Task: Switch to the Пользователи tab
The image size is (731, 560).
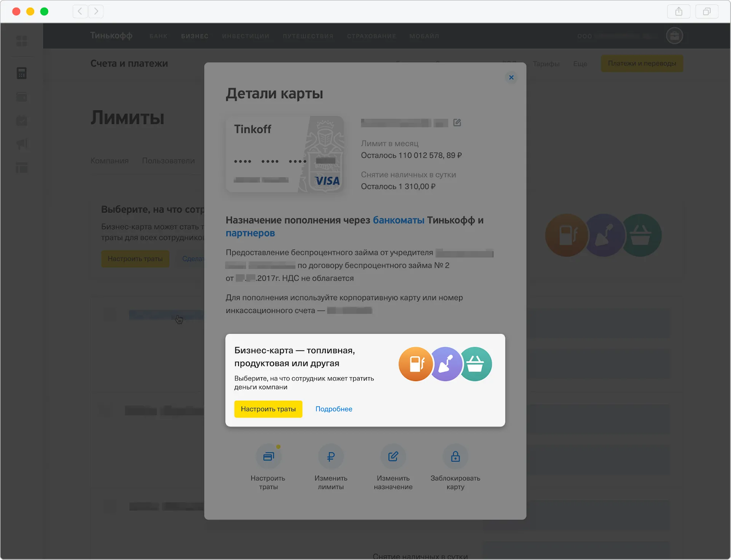Action: [168, 161]
